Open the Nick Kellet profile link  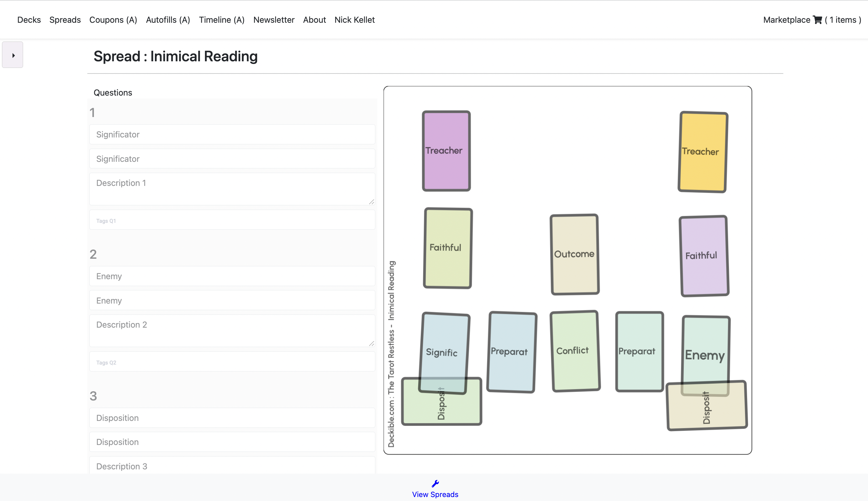pos(354,20)
